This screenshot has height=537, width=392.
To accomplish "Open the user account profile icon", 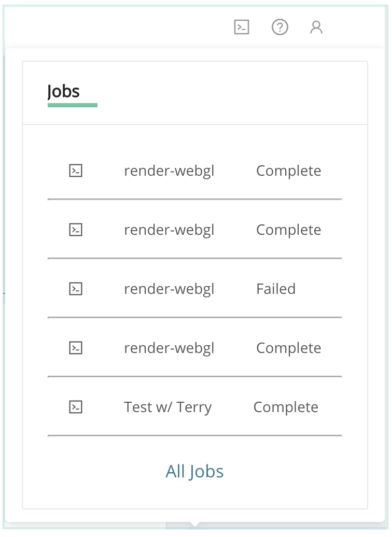I will 316,27.
